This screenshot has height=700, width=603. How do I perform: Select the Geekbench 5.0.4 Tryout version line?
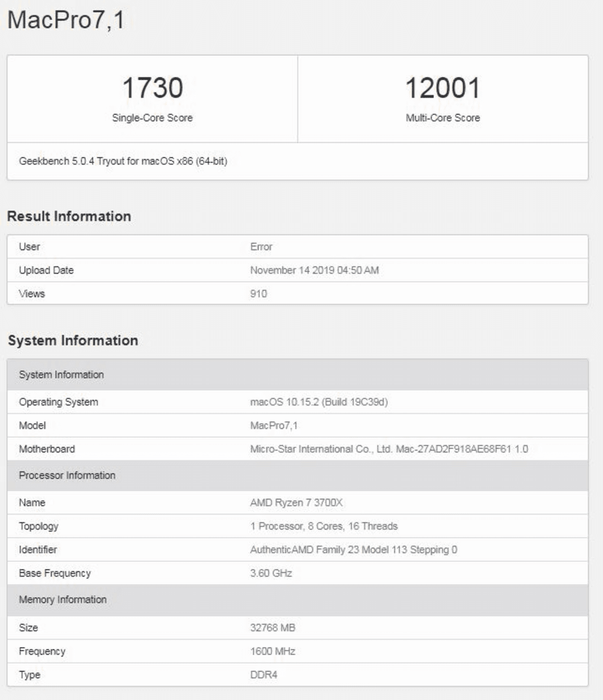click(x=123, y=161)
